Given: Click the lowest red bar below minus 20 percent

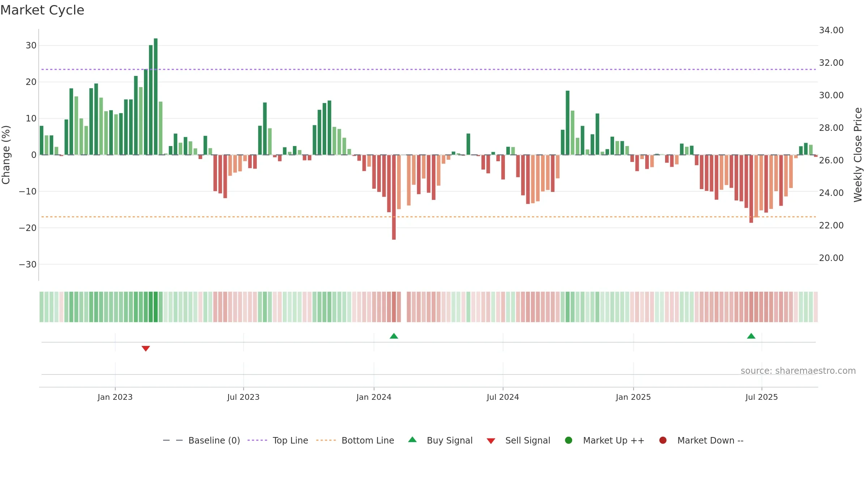Looking at the screenshot, I should [x=394, y=197].
